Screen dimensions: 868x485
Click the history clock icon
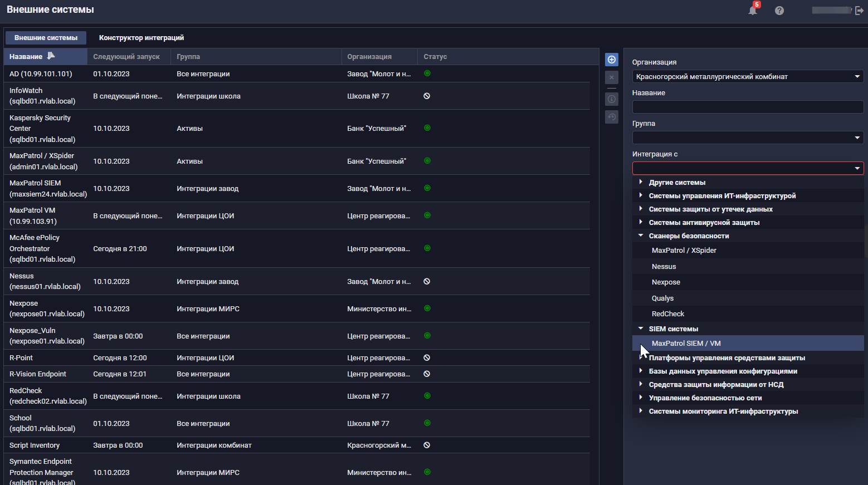tap(612, 117)
